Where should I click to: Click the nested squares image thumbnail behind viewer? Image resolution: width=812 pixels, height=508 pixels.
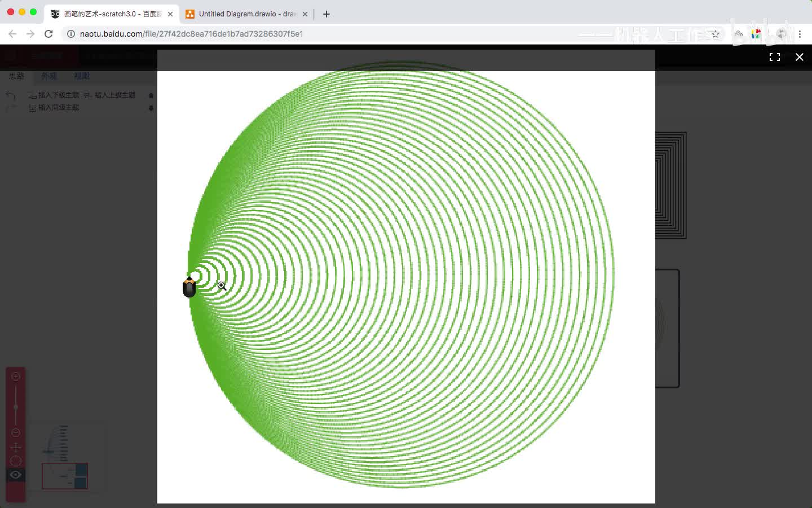coord(671,186)
